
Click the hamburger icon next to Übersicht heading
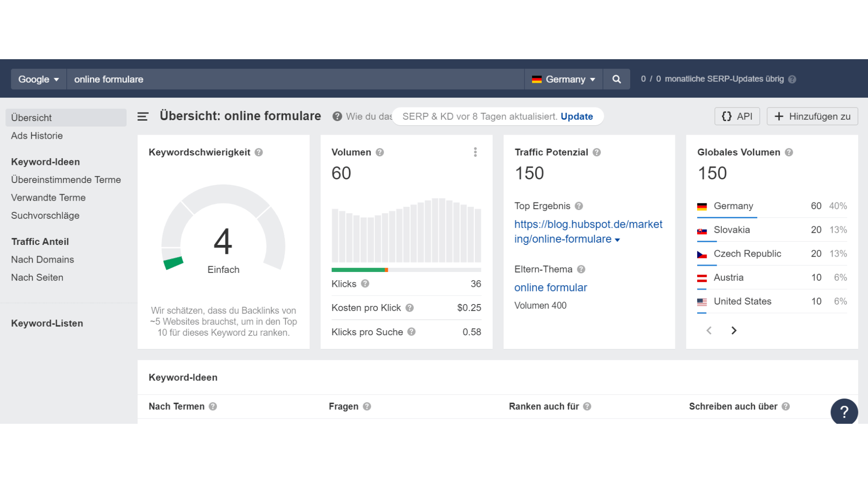[142, 116]
